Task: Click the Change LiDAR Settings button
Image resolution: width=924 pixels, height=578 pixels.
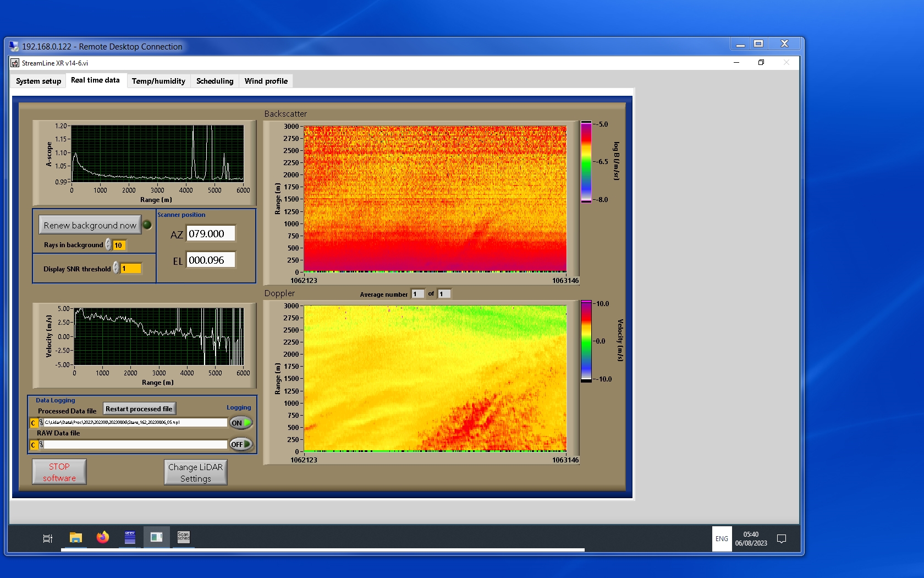Action: coord(195,472)
